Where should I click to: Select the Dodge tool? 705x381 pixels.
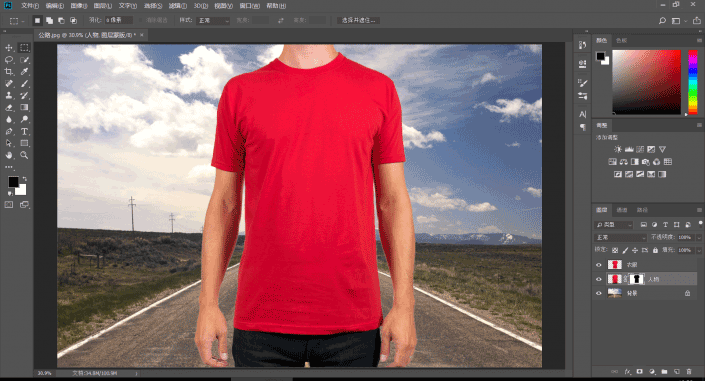pos(24,119)
